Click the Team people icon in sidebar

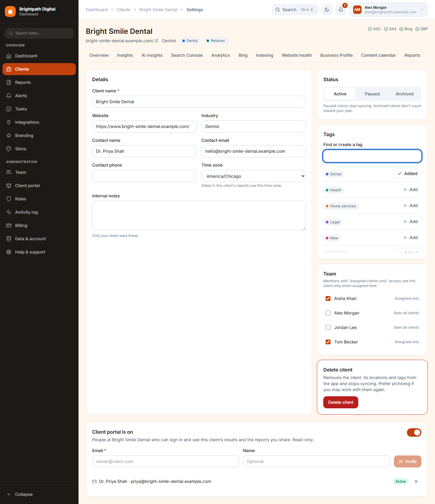[x=9, y=172]
